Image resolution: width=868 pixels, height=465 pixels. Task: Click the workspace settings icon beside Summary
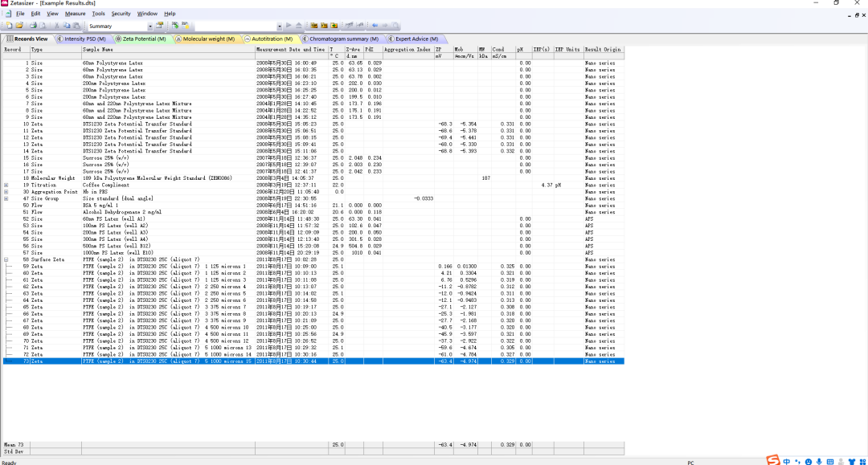coord(159,26)
